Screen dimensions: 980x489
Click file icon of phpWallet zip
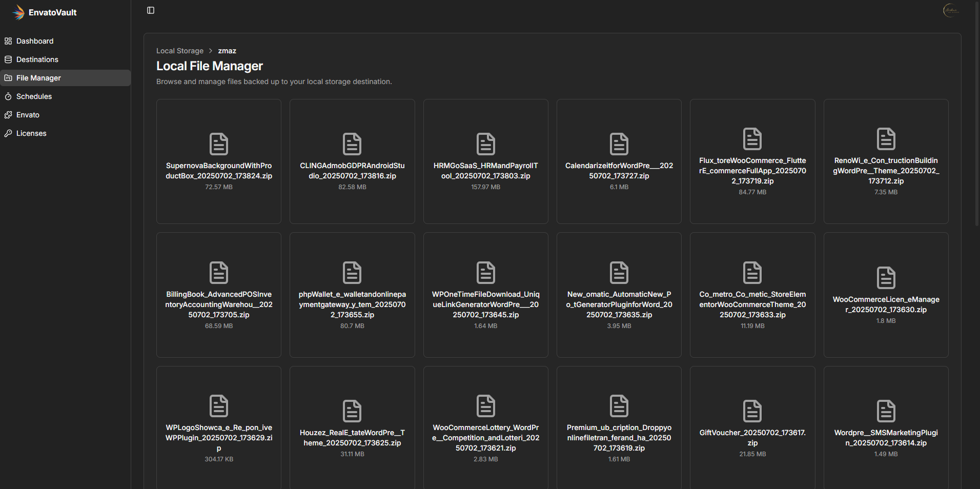click(x=352, y=273)
